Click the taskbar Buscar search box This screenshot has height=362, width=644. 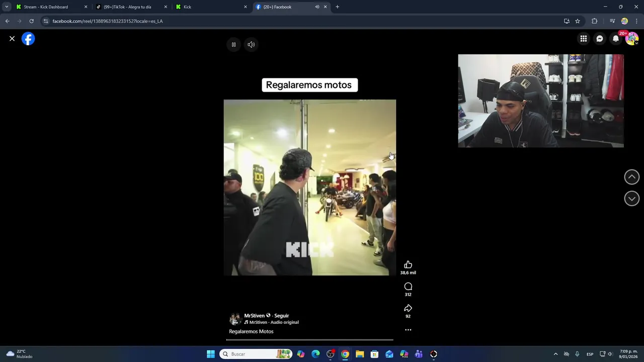[x=256, y=354]
